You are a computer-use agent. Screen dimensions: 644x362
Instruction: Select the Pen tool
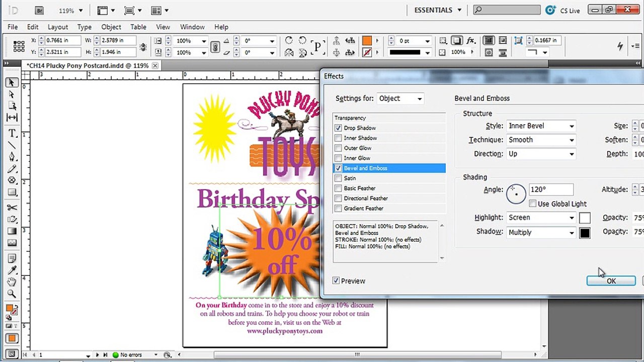point(12,157)
